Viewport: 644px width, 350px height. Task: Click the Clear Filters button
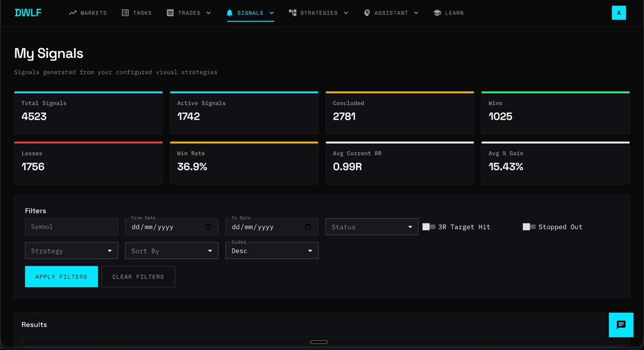click(x=138, y=276)
